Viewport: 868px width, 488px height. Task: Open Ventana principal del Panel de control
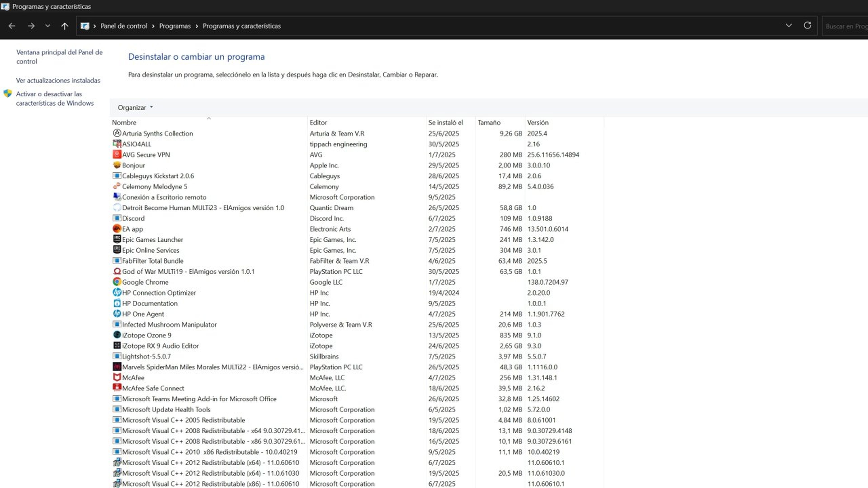click(59, 56)
